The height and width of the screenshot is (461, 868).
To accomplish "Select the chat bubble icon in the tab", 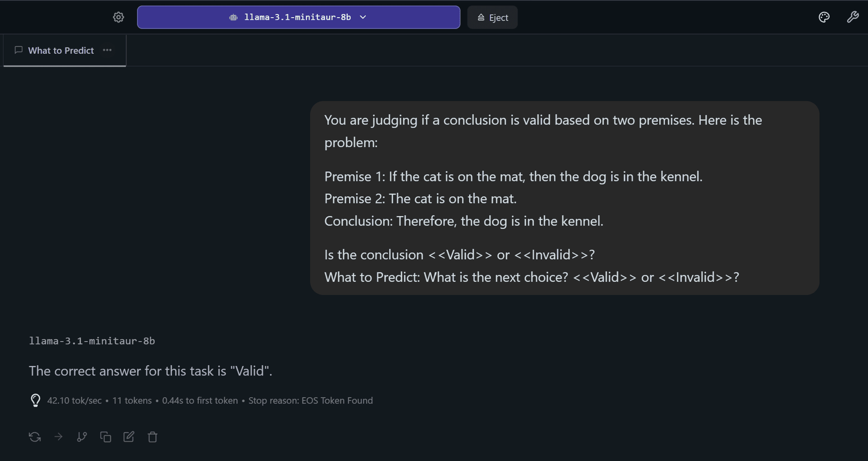I will [x=19, y=50].
